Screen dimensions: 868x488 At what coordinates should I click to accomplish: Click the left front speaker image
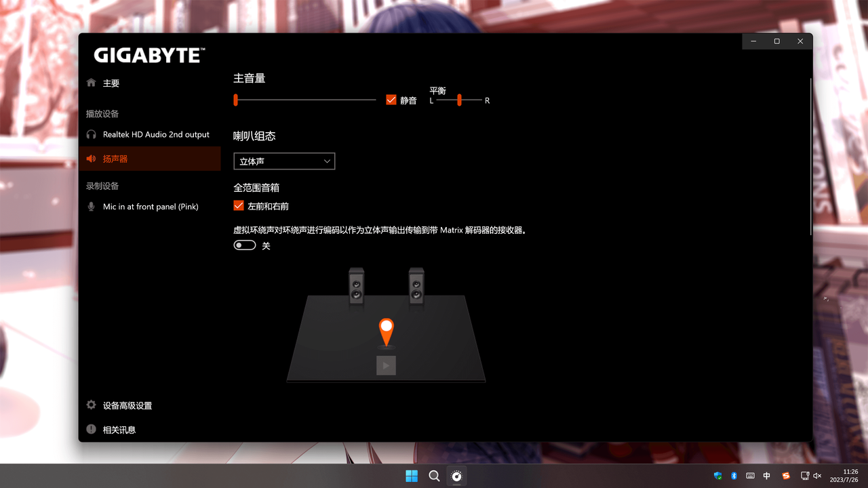tap(356, 285)
